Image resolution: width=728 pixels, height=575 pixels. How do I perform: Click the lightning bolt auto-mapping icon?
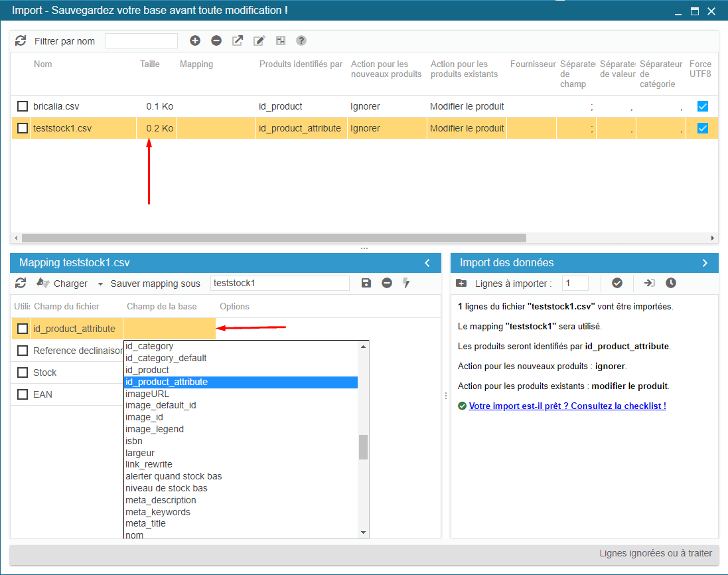[x=406, y=283]
